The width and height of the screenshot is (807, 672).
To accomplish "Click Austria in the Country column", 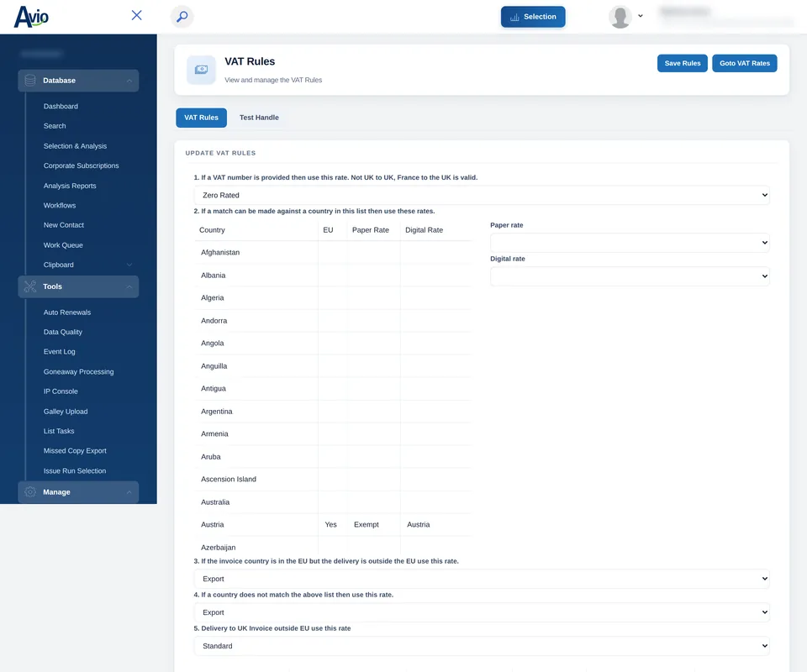I will click(212, 524).
